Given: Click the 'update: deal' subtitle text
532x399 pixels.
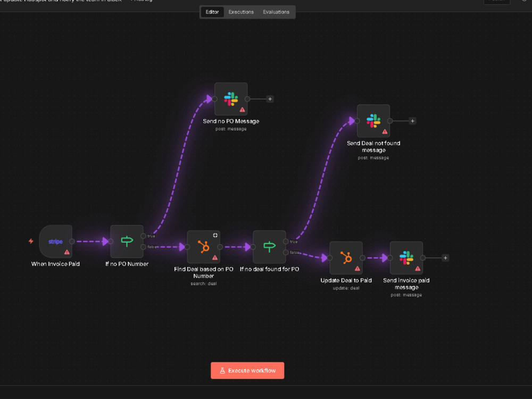Looking at the screenshot, I should (346, 288).
